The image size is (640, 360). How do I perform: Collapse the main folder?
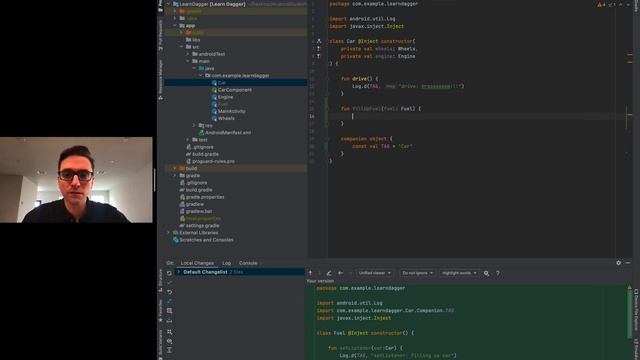tap(188, 61)
